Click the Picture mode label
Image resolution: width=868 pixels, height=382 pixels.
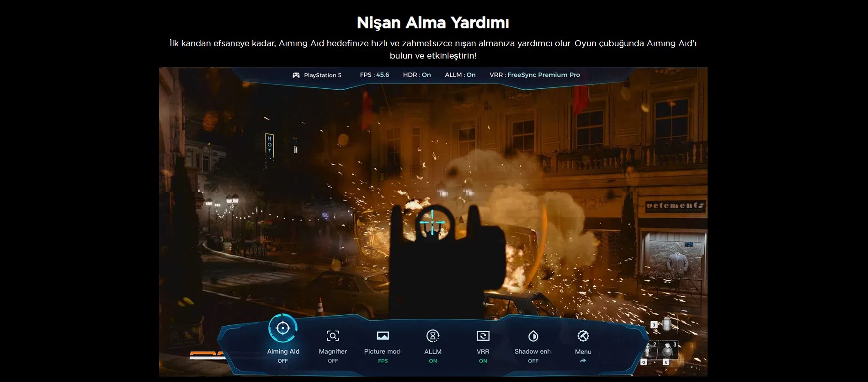pos(383,351)
